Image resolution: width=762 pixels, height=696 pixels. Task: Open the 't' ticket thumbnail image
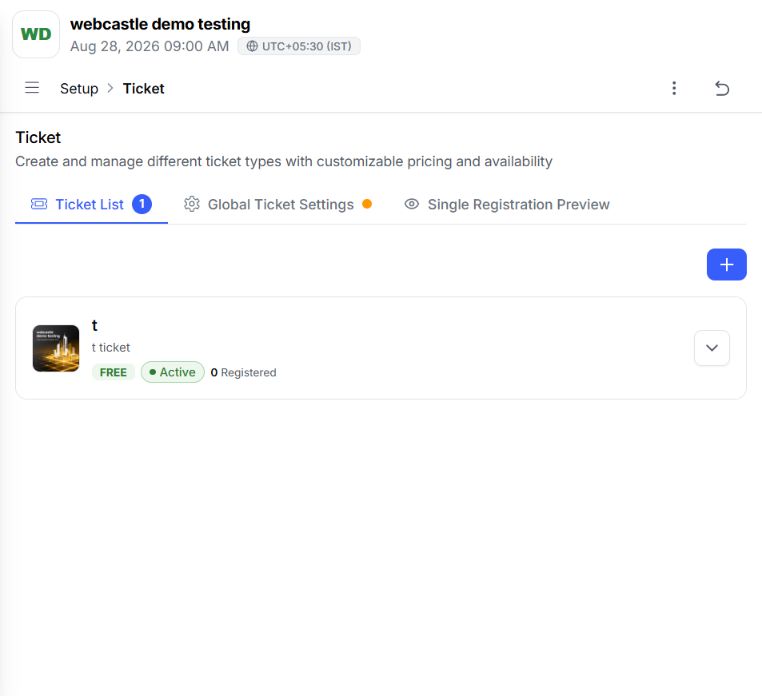point(56,348)
